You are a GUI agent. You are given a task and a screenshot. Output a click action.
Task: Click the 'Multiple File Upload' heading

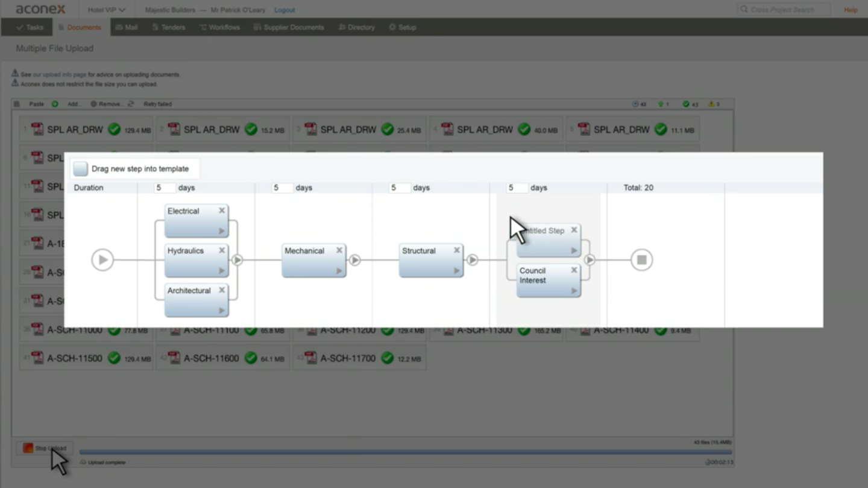pos(55,48)
